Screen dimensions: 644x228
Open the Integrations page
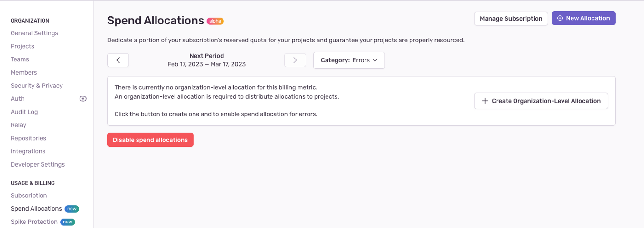[28, 151]
